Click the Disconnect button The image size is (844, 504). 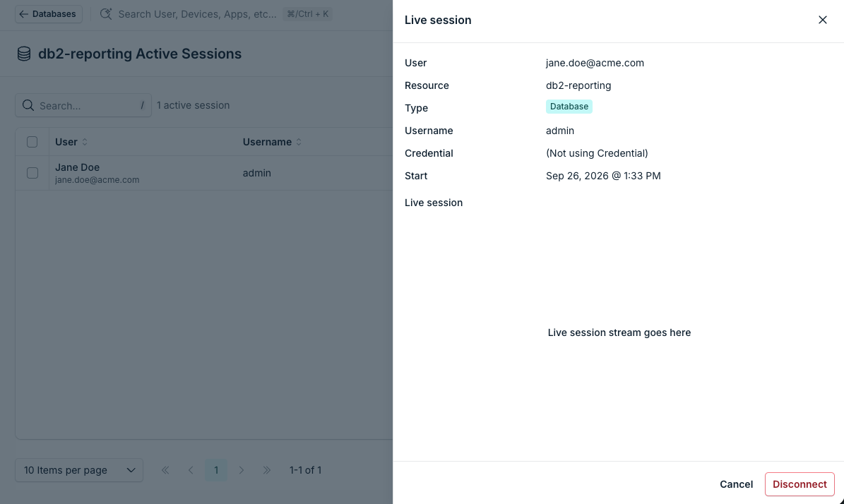point(800,484)
